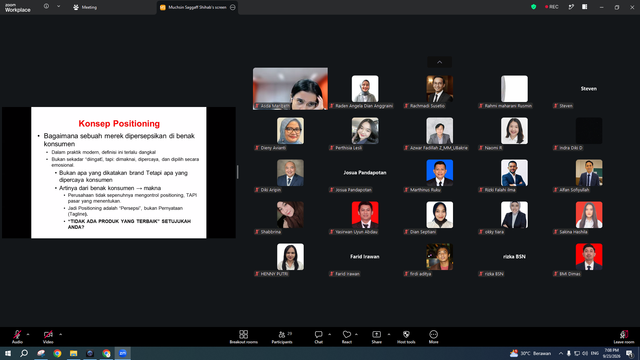Viewport: 640px width, 360px height.
Task: Click the options icon on the shared-screen tab
Action: pos(233,7)
